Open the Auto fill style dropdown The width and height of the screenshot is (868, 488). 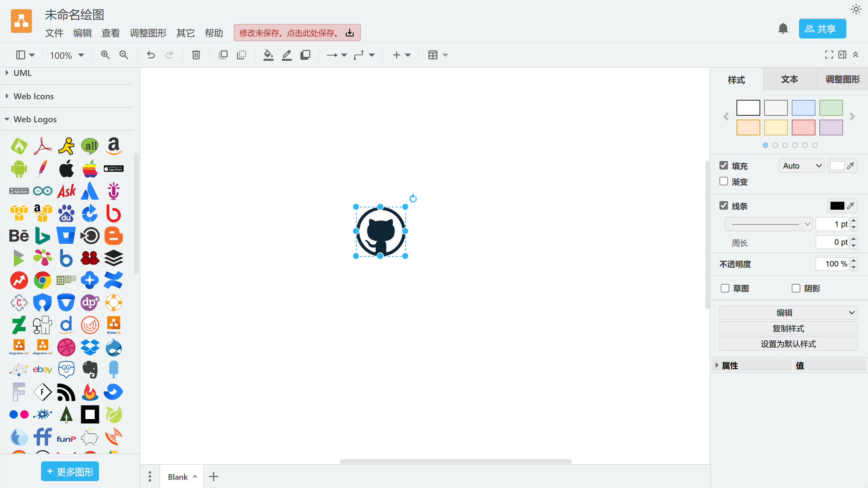(801, 166)
